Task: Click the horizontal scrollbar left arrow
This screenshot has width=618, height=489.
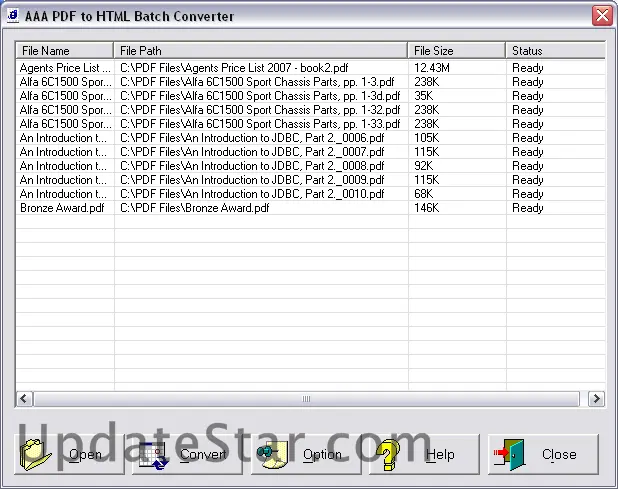Action: pos(24,399)
